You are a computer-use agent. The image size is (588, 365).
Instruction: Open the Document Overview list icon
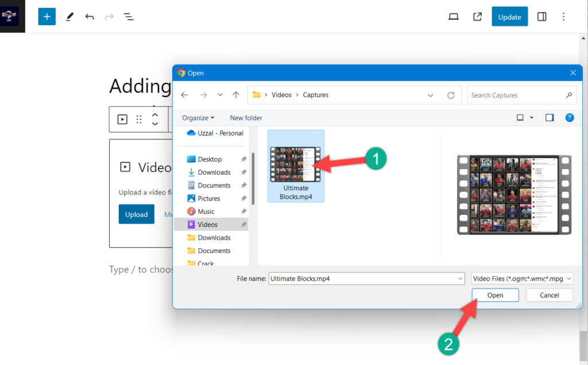(129, 17)
